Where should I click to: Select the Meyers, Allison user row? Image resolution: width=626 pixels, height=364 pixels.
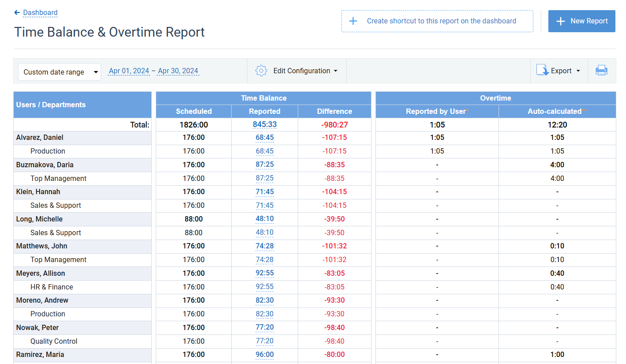click(82, 274)
